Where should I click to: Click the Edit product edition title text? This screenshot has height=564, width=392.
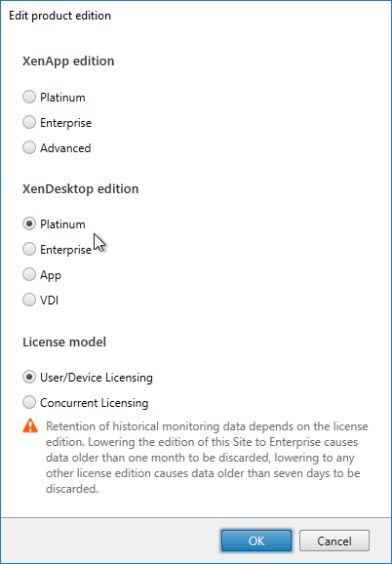click(60, 16)
